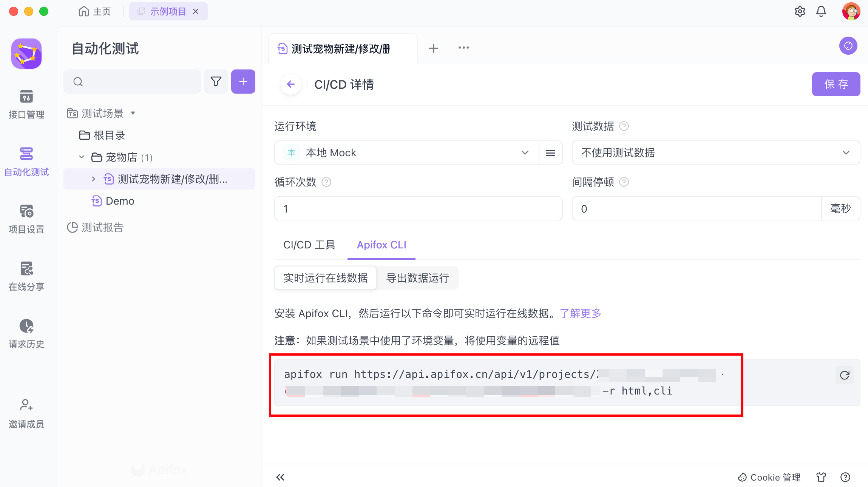
Task: Switch to the CI/CD 工具 tab
Action: pos(309,245)
